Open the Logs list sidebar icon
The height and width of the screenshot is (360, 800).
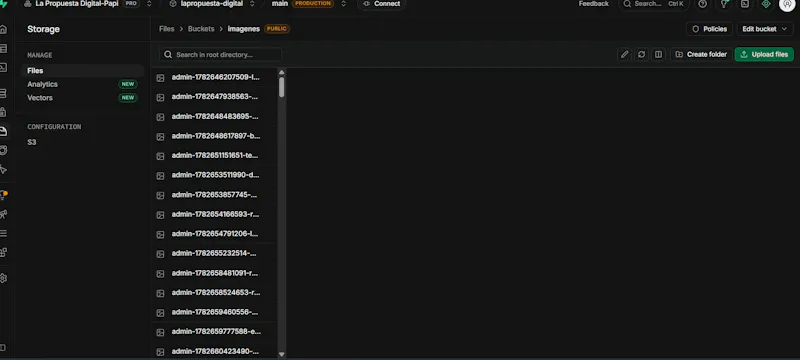[4, 233]
